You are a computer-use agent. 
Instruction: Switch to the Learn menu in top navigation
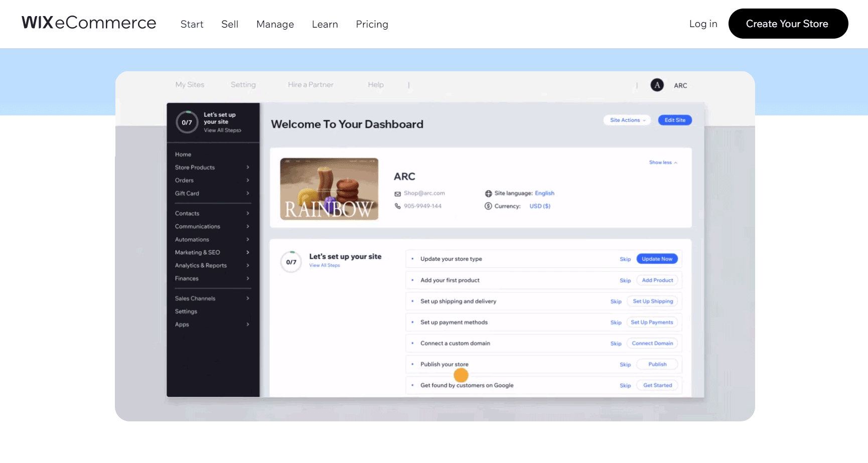tap(325, 24)
